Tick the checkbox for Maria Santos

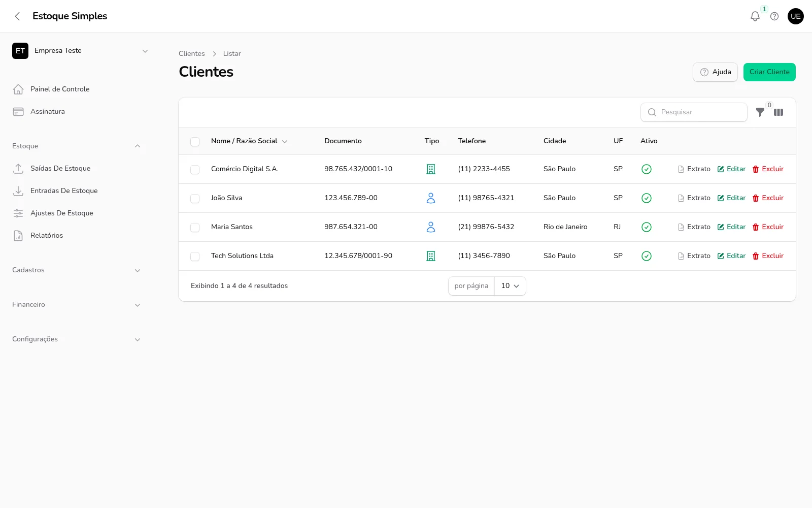(195, 228)
